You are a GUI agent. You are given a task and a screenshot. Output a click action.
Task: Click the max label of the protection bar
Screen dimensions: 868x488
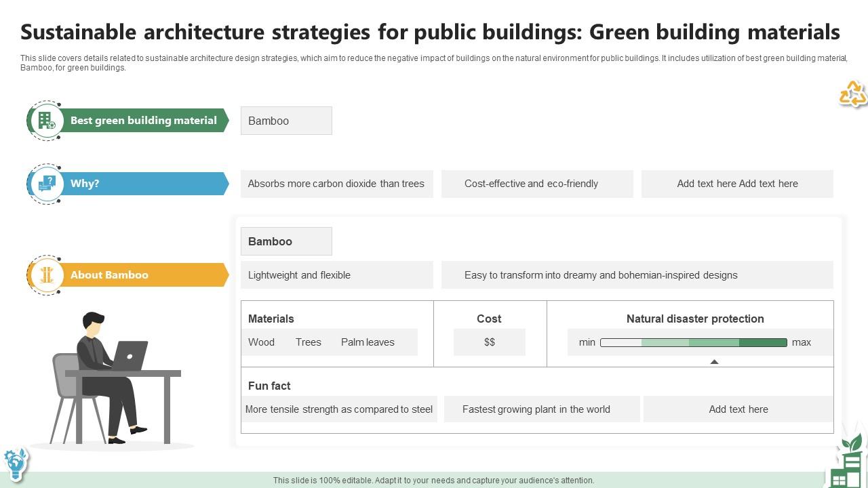click(x=802, y=342)
